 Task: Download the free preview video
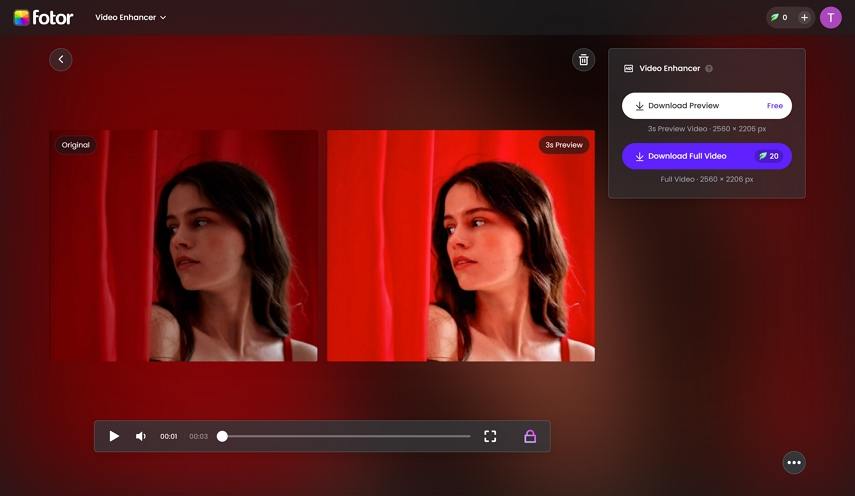(x=707, y=106)
